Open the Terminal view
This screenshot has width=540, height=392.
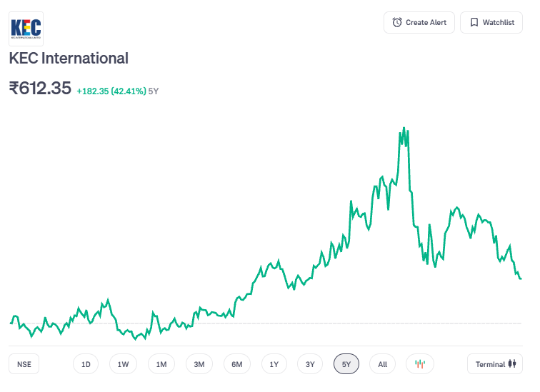coord(495,364)
